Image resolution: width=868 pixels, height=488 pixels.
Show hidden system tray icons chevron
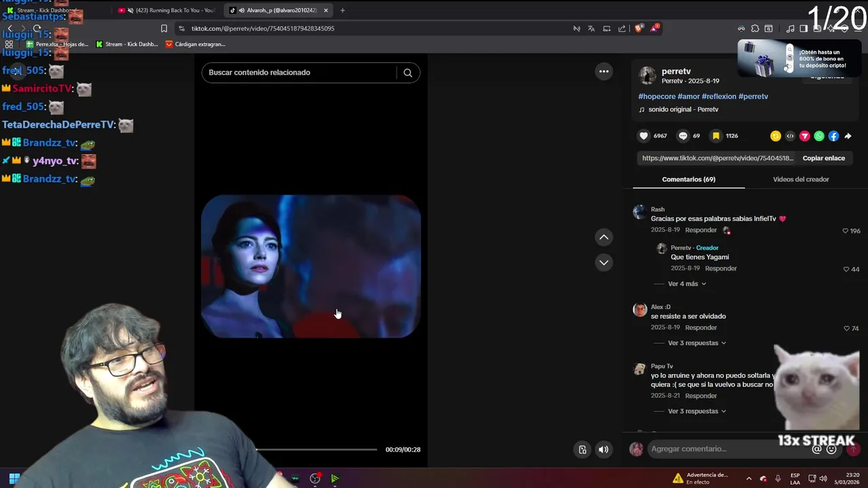pos(749,479)
